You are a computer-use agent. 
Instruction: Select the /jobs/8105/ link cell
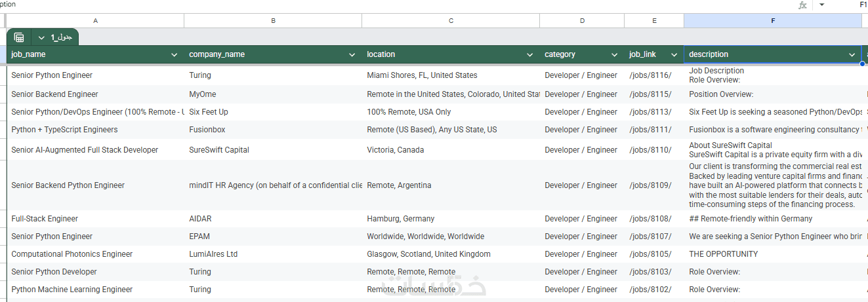coord(654,254)
